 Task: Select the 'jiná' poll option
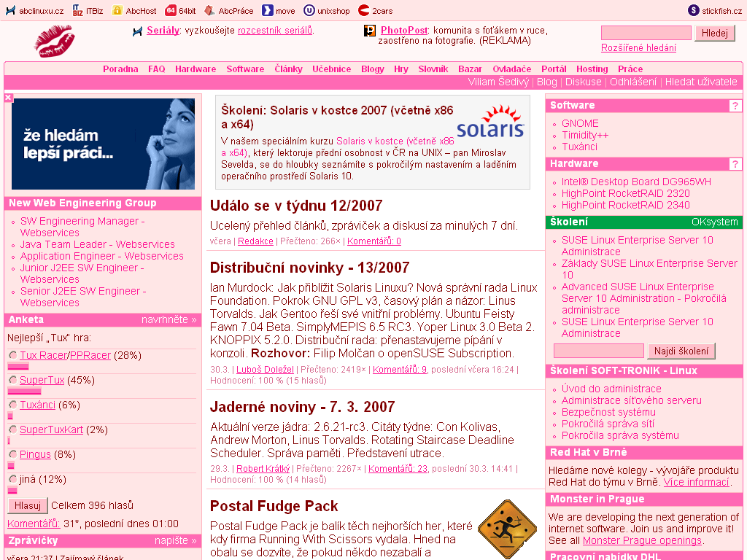point(13,479)
